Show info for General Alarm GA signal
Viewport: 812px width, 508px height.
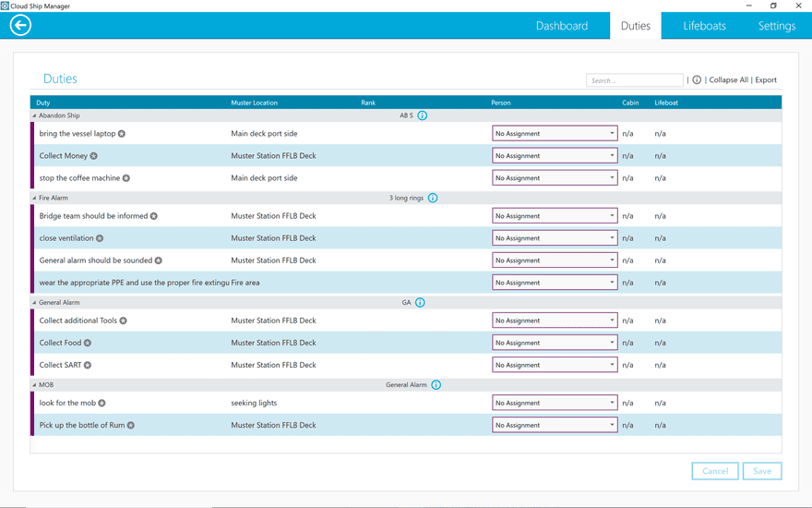pyautogui.click(x=420, y=302)
